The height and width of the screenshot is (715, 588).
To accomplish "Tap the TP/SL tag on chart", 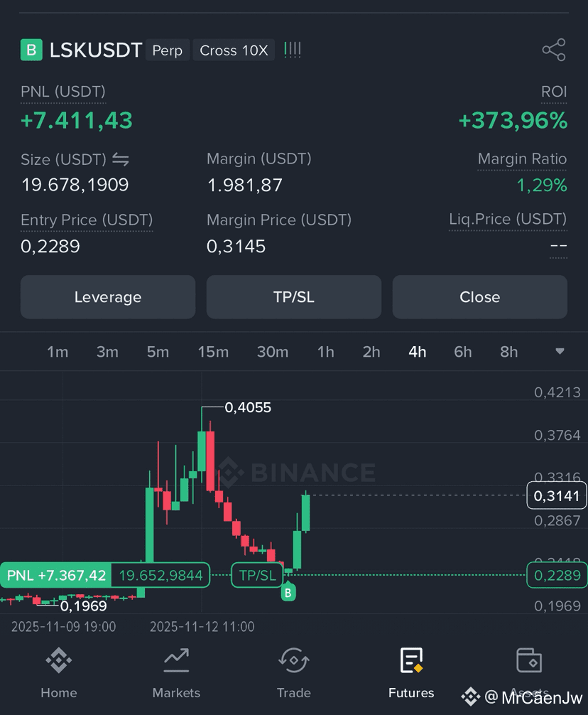I will (257, 575).
